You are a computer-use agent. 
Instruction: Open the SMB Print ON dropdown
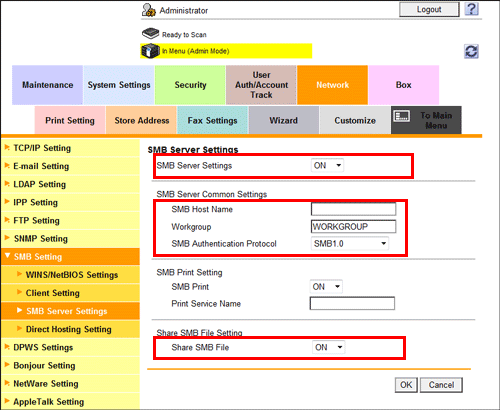coord(326,287)
